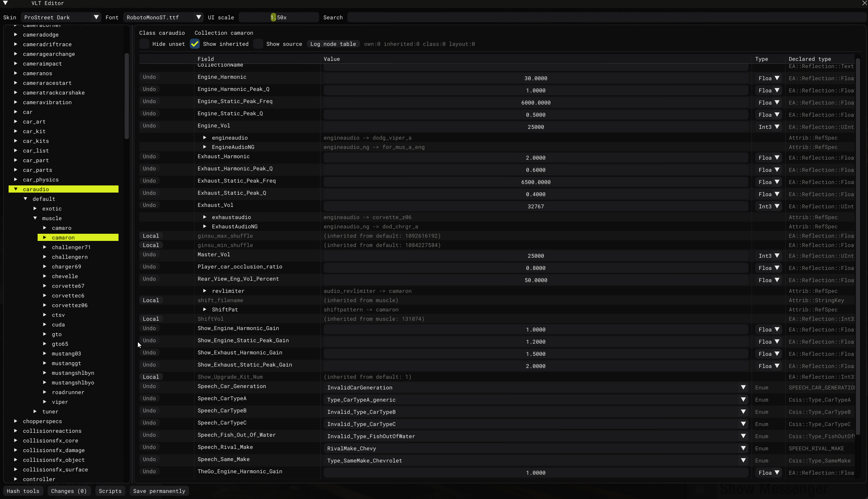Expand the exotic tree node
This screenshot has width=868, height=499.
[35, 208]
